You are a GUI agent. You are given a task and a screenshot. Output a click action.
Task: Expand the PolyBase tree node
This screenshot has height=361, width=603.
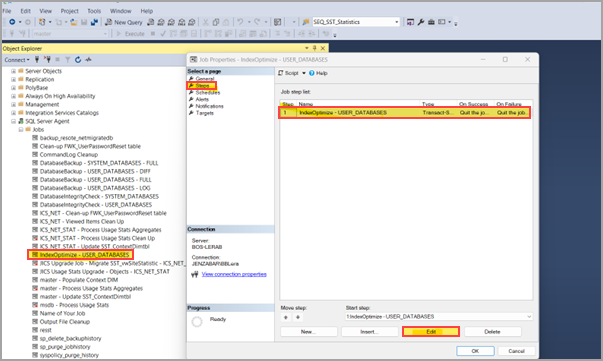pos(13,88)
